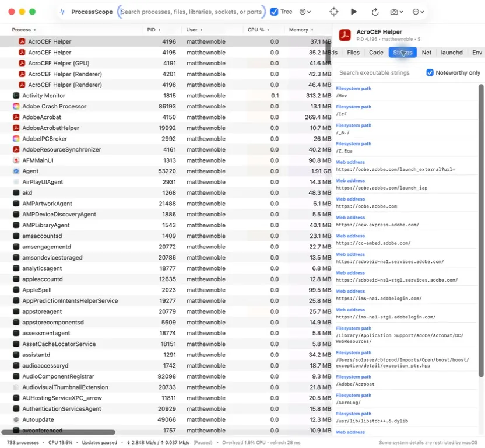This screenshot has height=448, width=485.
Task: Click the 733 processes status text
Action: tap(23, 442)
